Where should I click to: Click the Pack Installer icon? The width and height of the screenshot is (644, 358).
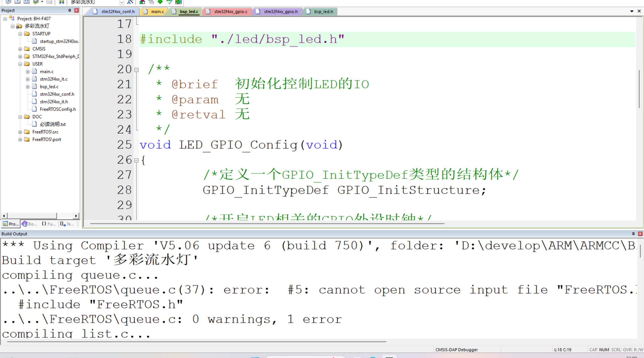click(178, 2)
